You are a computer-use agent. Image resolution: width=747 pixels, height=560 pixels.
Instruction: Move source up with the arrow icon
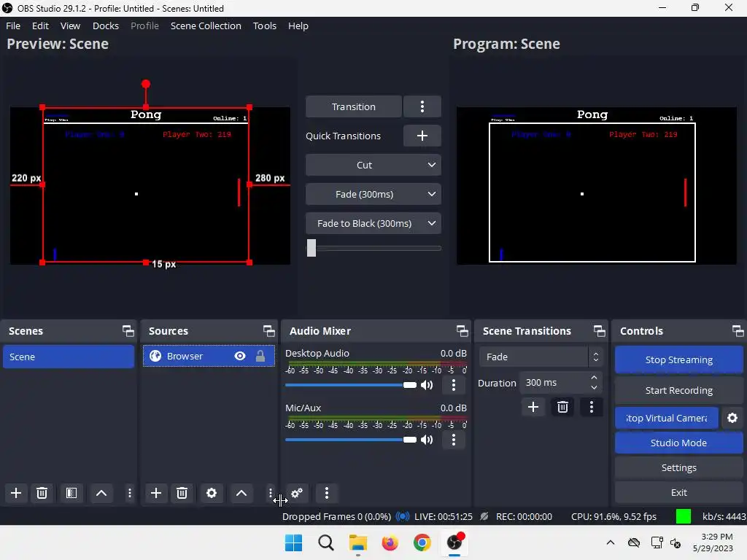pyautogui.click(x=241, y=493)
